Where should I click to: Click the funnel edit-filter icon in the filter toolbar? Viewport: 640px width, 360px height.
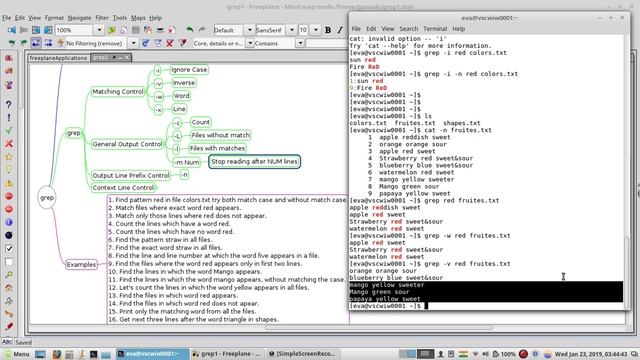(158, 43)
